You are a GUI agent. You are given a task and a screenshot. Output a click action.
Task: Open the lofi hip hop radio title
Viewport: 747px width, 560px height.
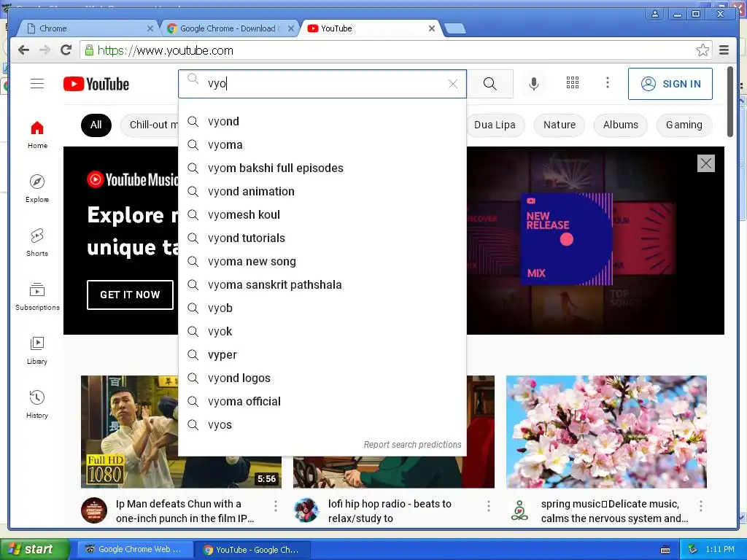click(x=390, y=511)
